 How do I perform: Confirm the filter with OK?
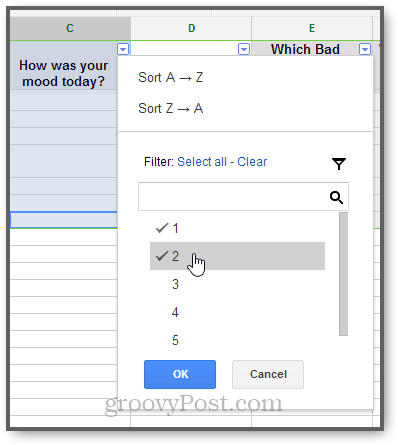180,374
